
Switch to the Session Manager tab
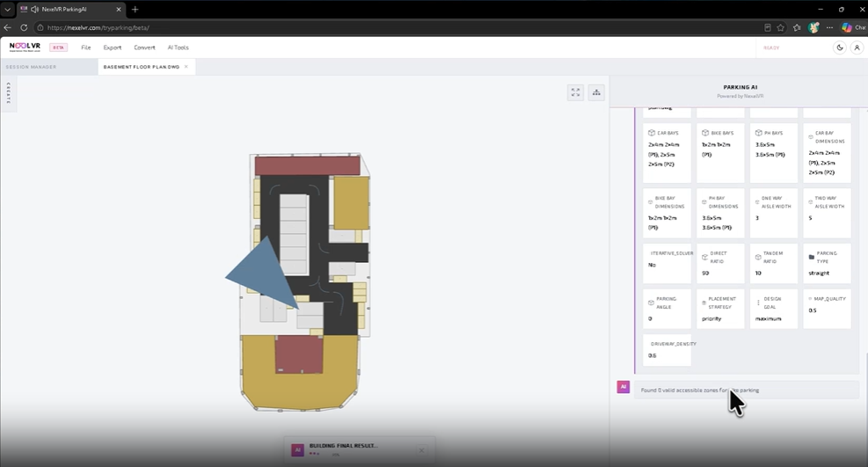[x=31, y=67]
